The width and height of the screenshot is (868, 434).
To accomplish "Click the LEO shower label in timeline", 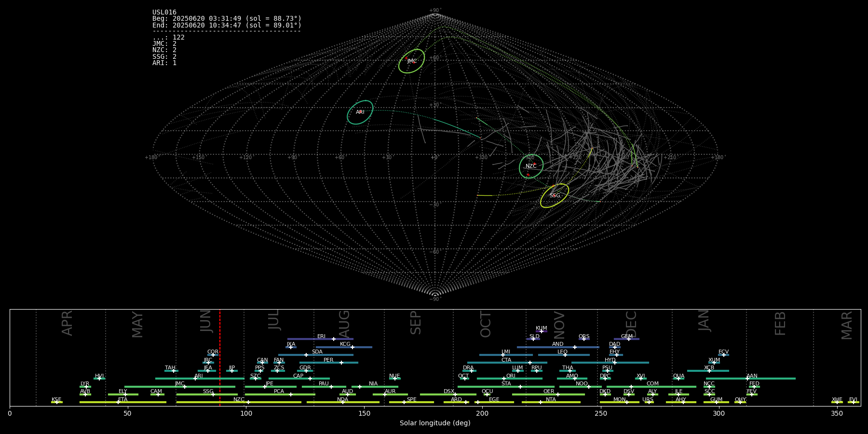I will 563,352.
